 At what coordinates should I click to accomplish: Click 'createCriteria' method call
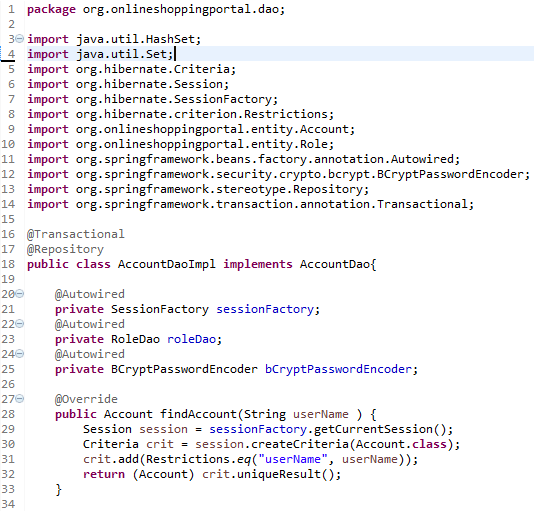click(300, 444)
